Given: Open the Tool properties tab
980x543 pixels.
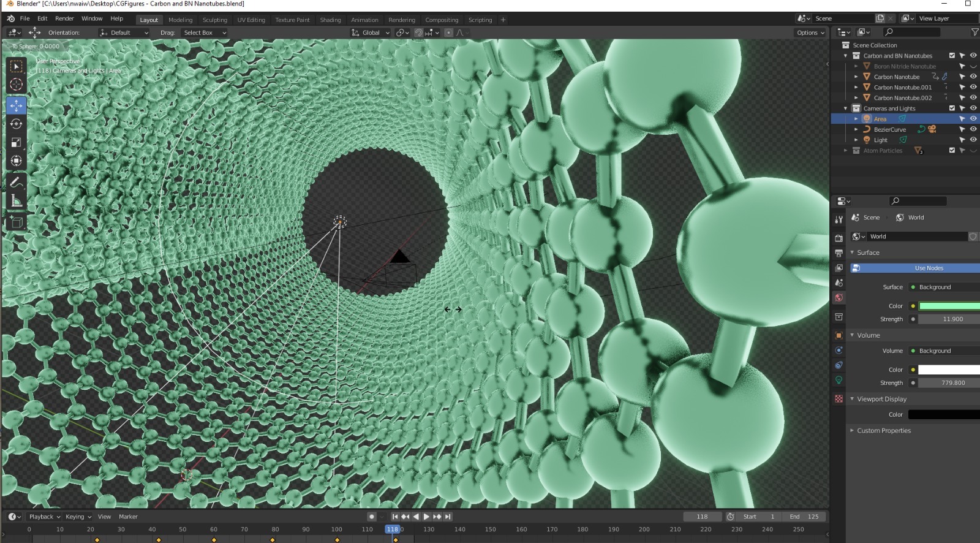Looking at the screenshot, I should (x=839, y=219).
